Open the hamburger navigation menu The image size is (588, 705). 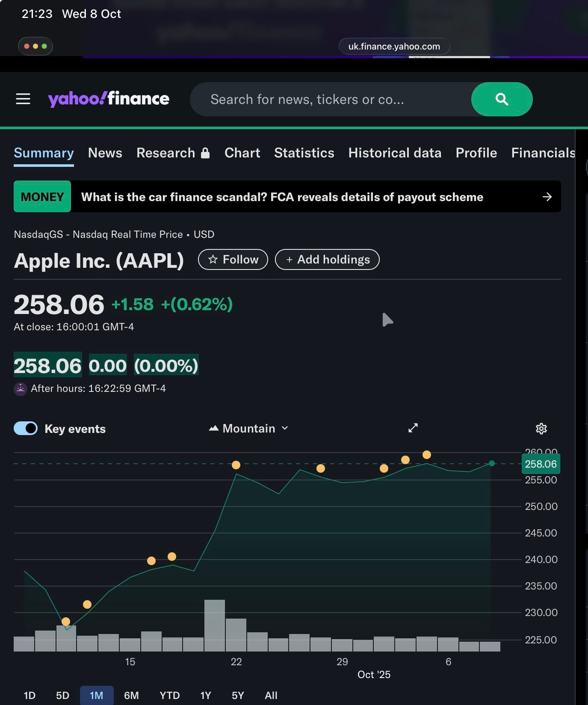[x=23, y=99]
